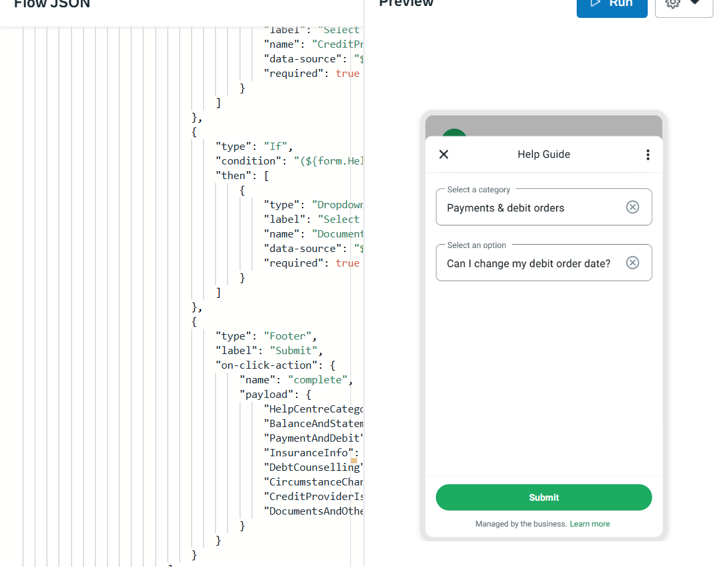Close the Help Guide with the X icon
Screen dimensions: 728x567
(x=444, y=155)
